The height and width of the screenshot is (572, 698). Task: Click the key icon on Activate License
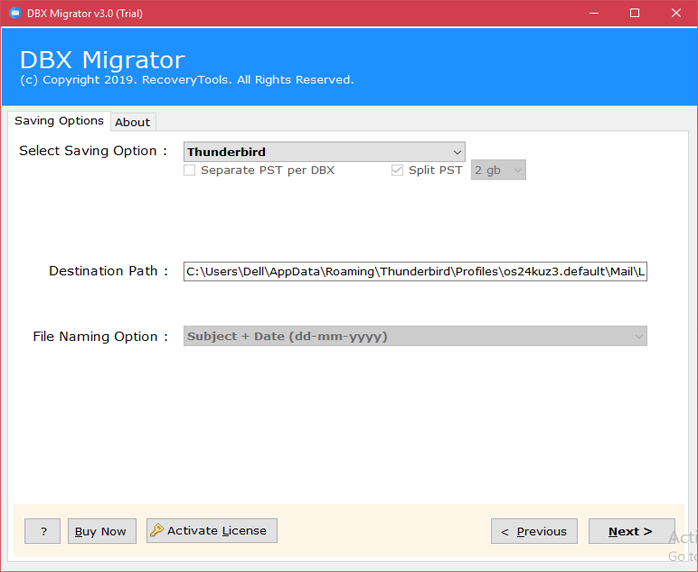[157, 530]
